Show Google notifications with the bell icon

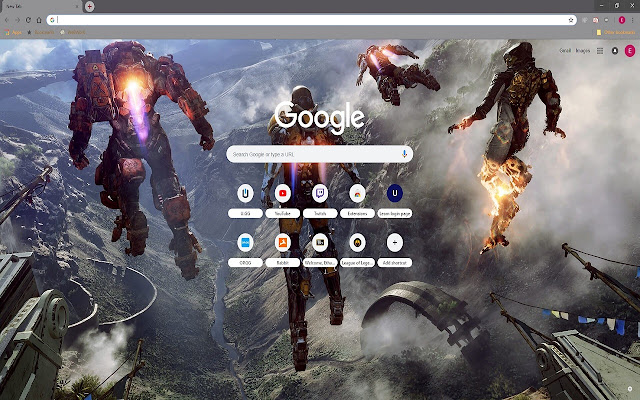615,51
